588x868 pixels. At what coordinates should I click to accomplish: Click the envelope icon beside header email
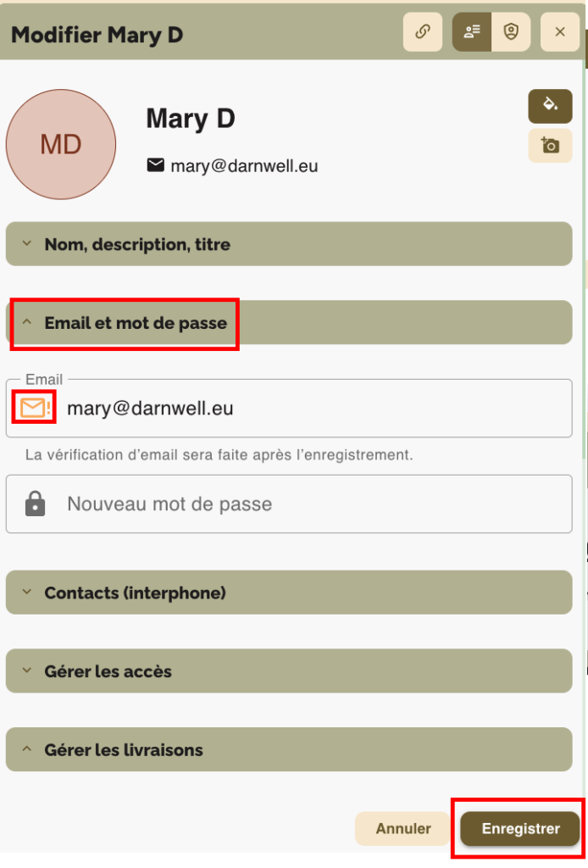point(155,165)
